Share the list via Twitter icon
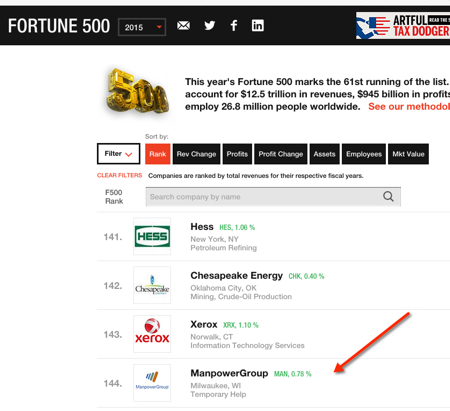The height and width of the screenshot is (411, 450). [x=210, y=26]
